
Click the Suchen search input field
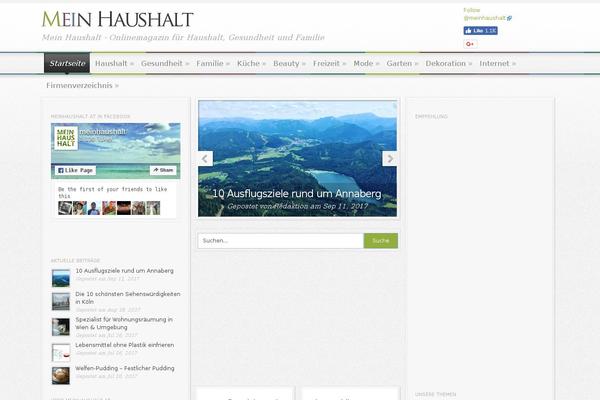pos(280,241)
